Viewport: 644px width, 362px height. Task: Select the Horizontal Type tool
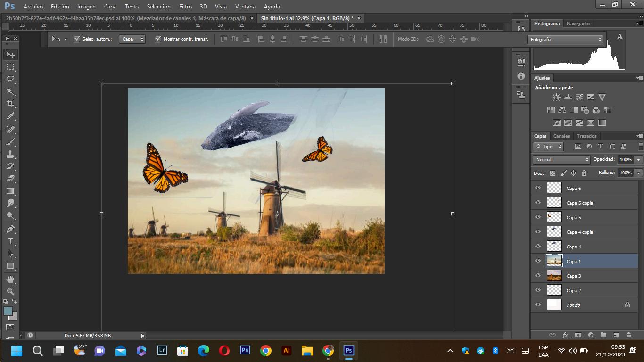[10, 241]
